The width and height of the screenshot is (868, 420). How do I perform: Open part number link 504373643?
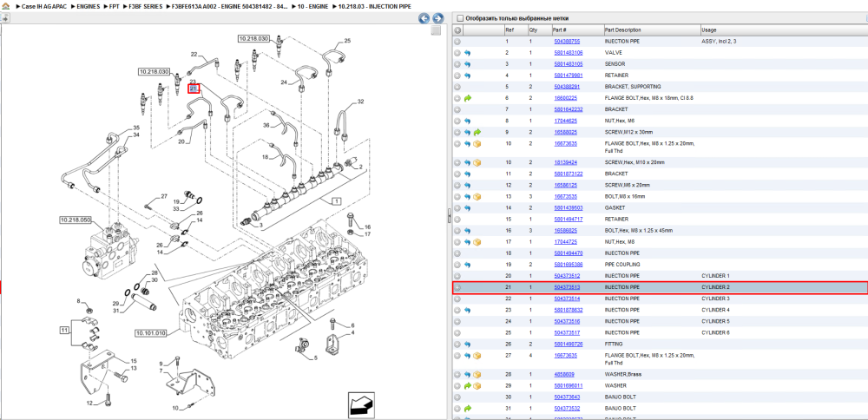click(x=567, y=397)
